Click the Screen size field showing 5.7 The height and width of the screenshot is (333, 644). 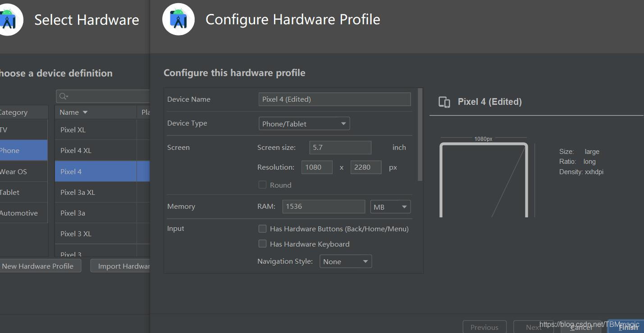tap(340, 147)
